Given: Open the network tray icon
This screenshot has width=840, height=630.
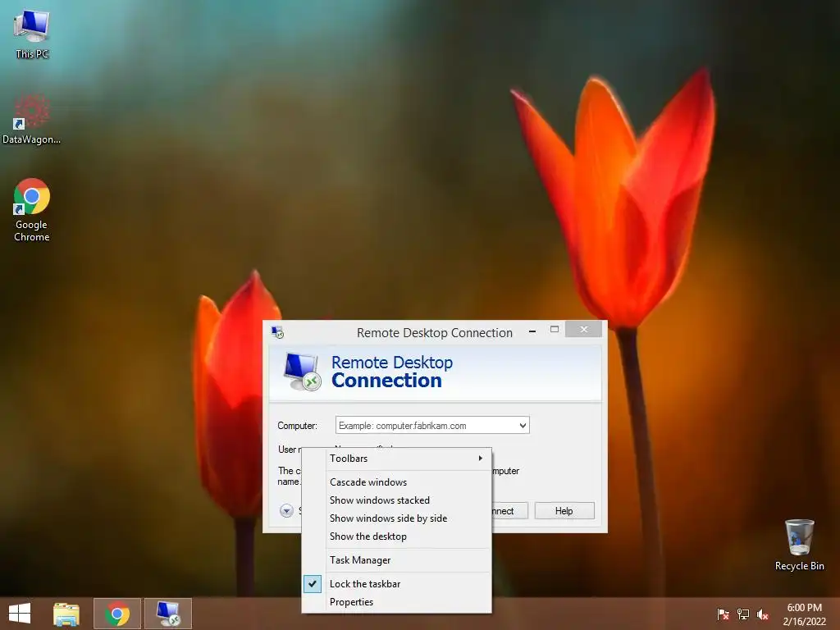Looking at the screenshot, I should click(x=743, y=614).
